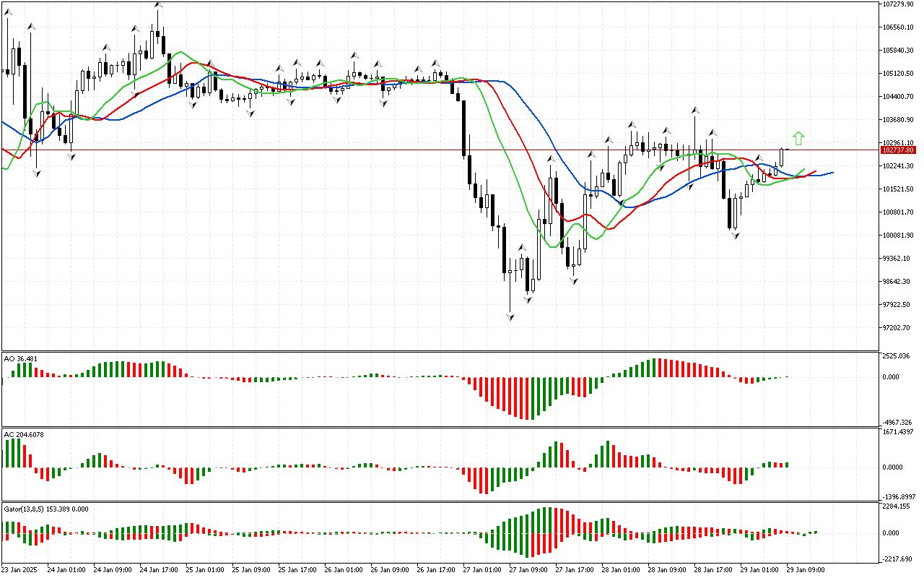Click the 25 Jan 01:00 time label
Screen dimensions: 924x578
click(x=206, y=570)
